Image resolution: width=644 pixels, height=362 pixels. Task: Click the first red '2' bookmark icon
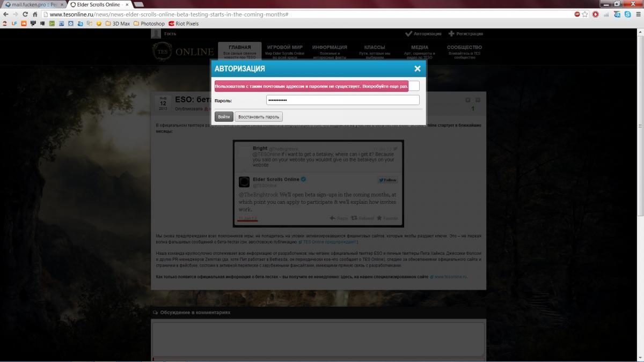pyautogui.click(x=5, y=24)
